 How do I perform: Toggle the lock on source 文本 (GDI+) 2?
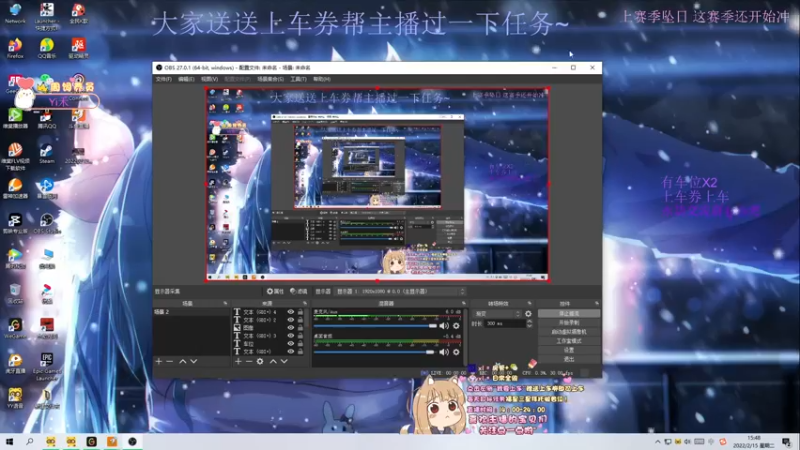[301, 320]
